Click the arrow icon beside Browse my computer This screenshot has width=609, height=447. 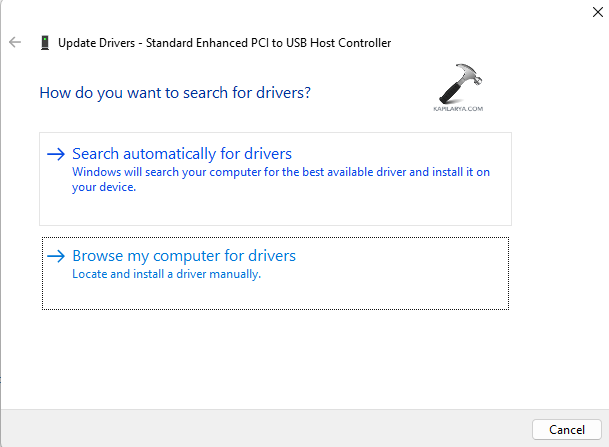click(x=56, y=256)
